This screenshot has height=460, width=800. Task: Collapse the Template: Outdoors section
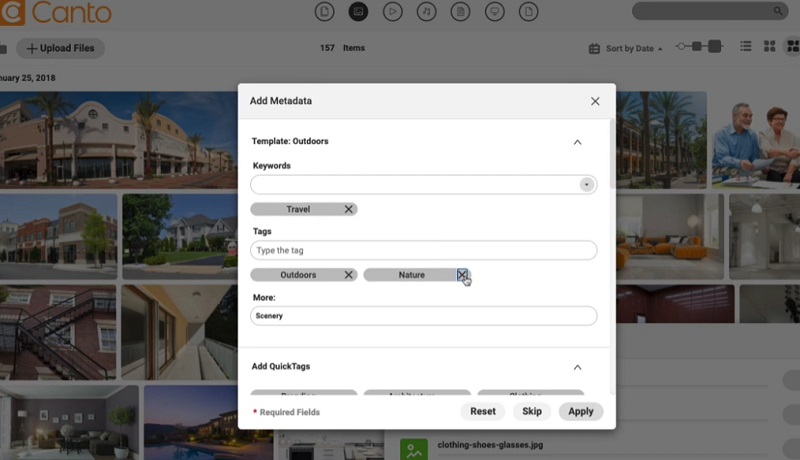point(577,142)
